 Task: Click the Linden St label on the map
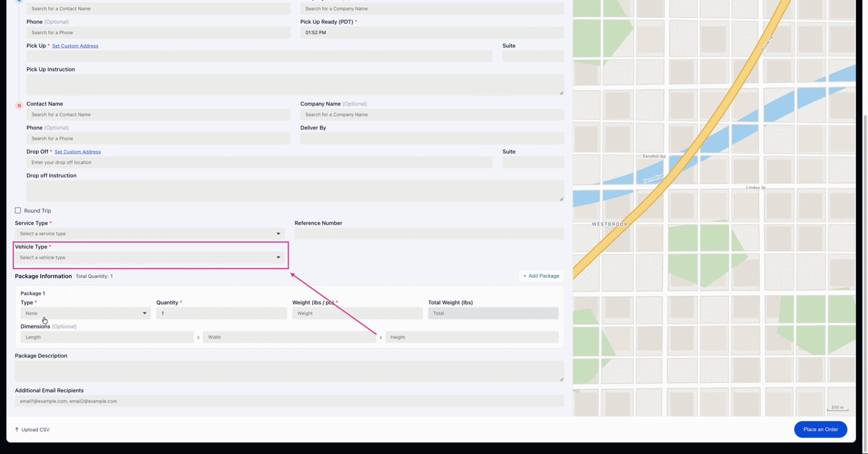click(756, 188)
